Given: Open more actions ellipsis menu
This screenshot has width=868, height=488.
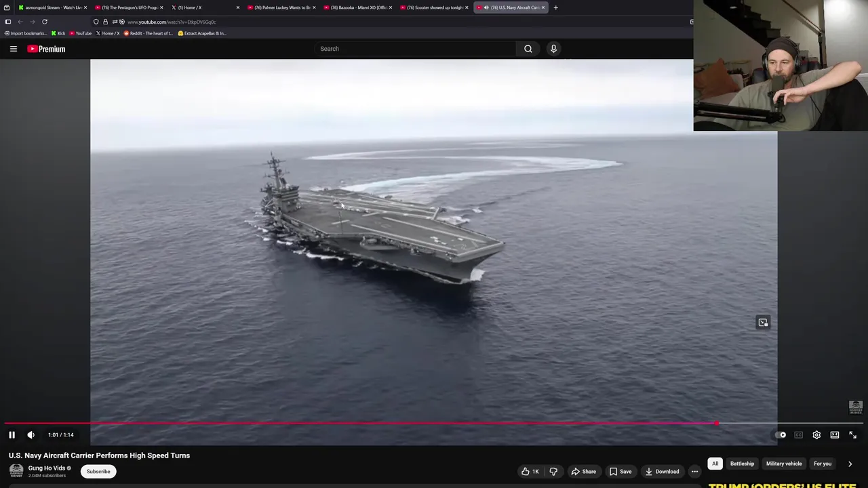Looking at the screenshot, I should (x=694, y=472).
